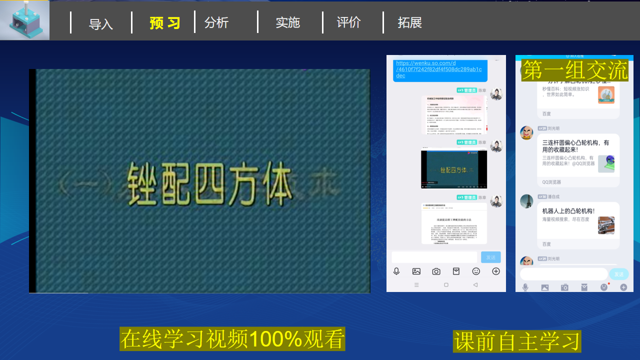Open the 锉配四方体 video thumbnail in left chat
640x360 pixels.
[x=454, y=169]
